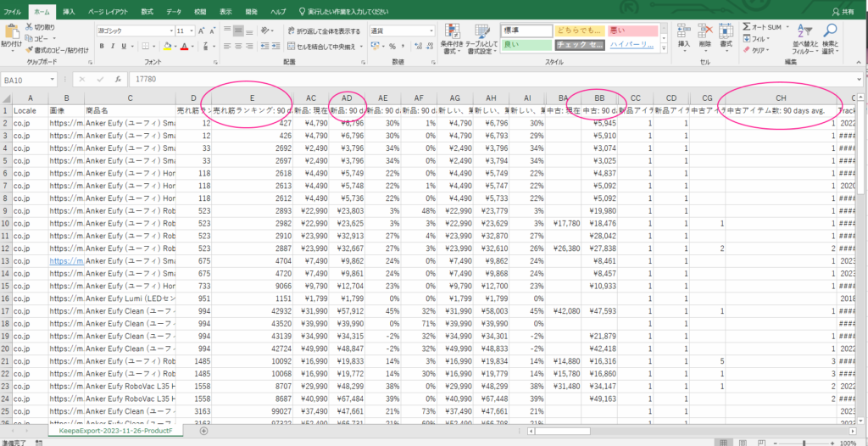Click the product URL link in cell B13
This screenshot has height=446, width=868.
tap(66, 262)
